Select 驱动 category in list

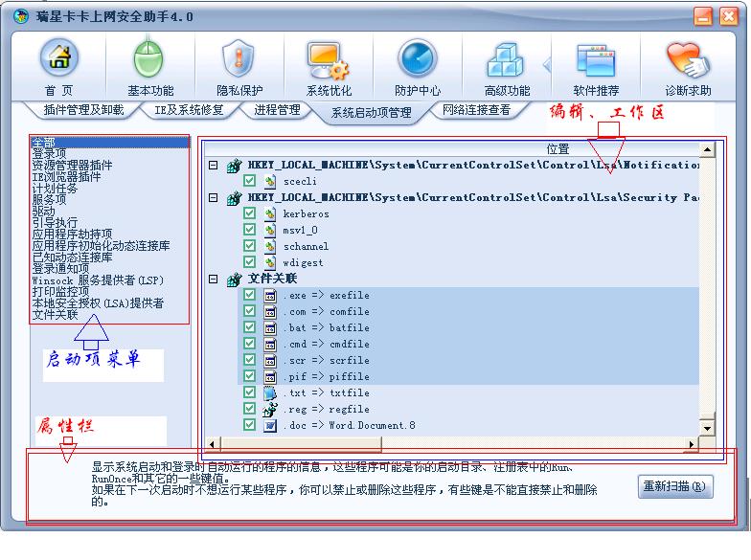[43, 211]
